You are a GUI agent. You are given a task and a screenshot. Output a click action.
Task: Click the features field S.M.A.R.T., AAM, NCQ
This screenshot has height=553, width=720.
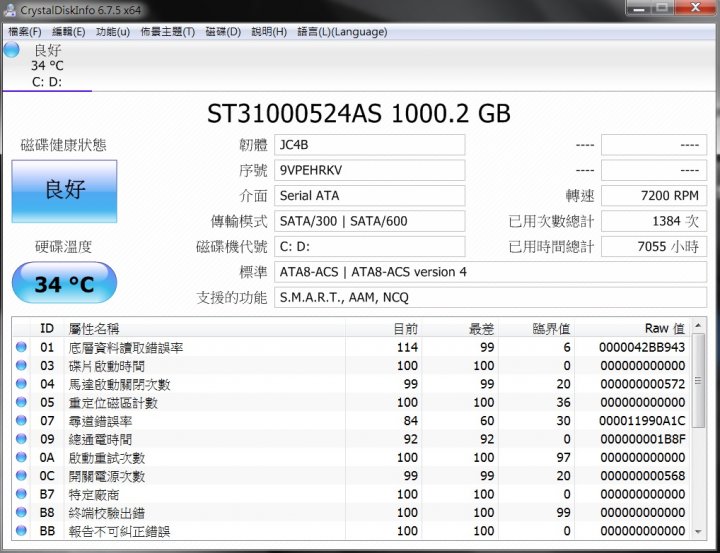pyautogui.click(x=490, y=298)
